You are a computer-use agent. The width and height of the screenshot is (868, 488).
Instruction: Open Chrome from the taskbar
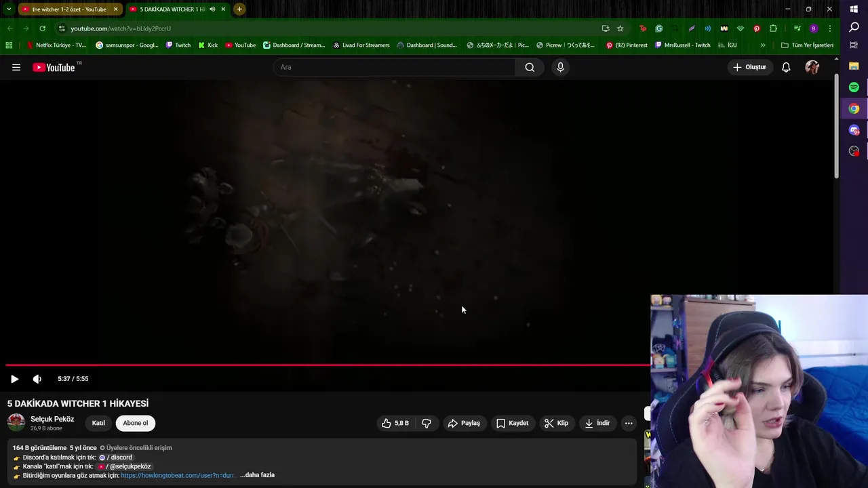[x=854, y=108]
